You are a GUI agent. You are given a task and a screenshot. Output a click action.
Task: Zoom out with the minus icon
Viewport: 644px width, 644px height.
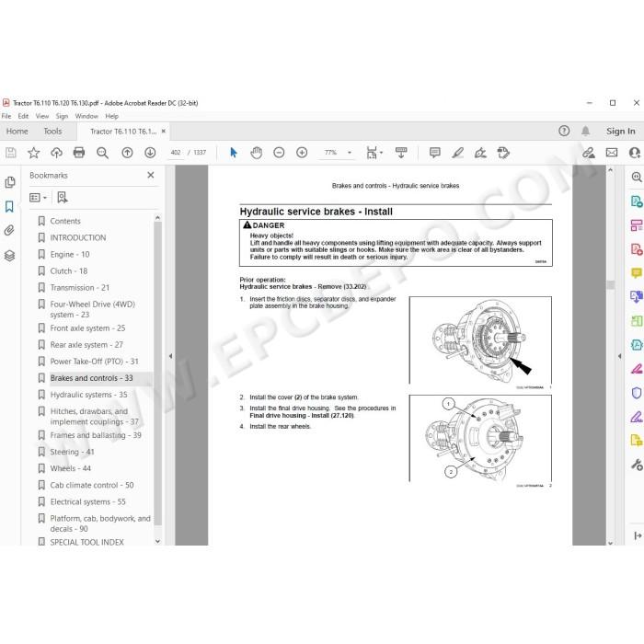(x=279, y=153)
